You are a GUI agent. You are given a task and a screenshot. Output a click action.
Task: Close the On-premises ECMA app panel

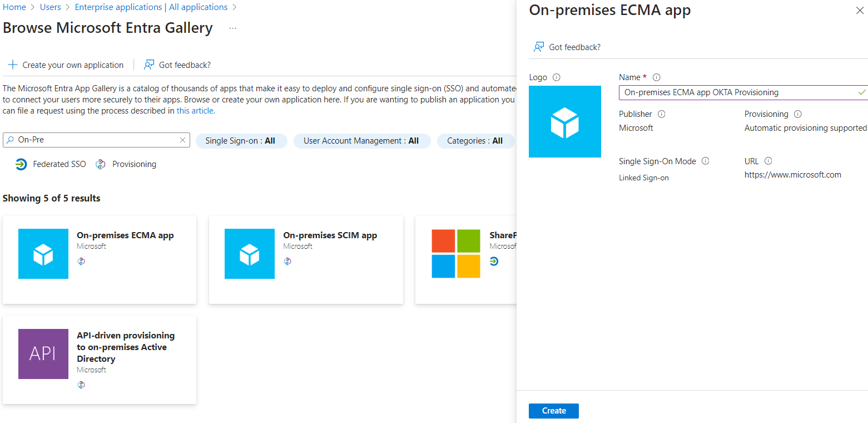[x=860, y=11]
